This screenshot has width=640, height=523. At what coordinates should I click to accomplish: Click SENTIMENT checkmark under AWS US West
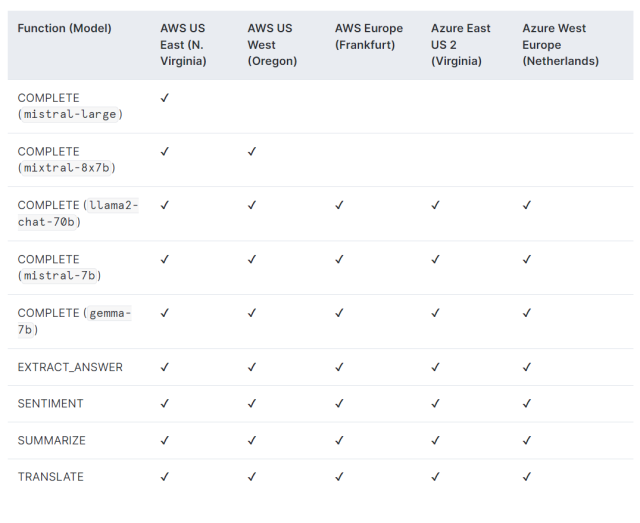(252, 403)
